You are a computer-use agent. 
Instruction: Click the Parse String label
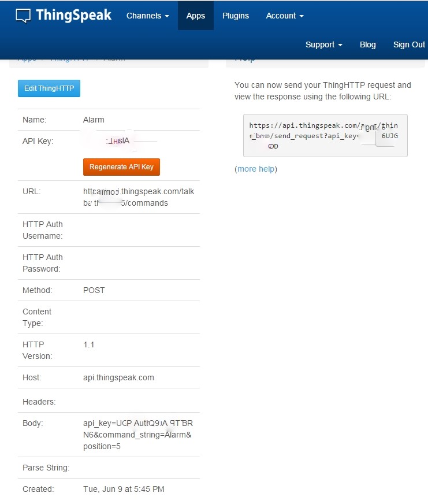(46, 468)
